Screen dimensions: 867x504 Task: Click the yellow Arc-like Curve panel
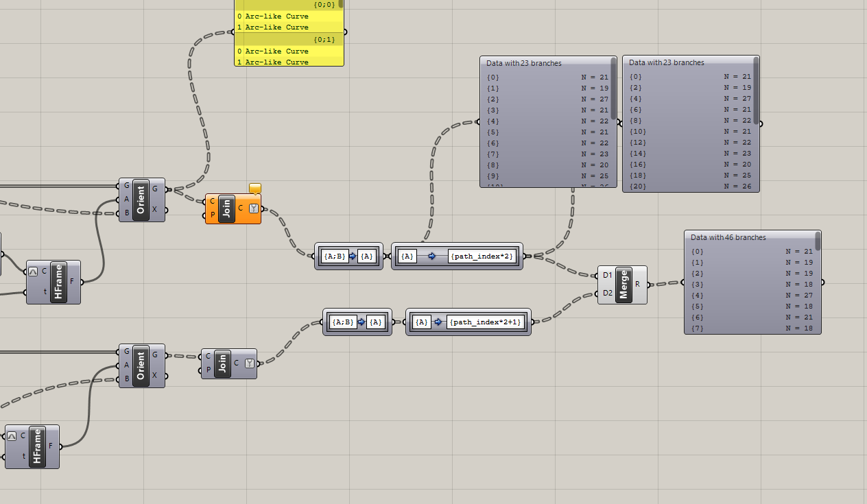coord(288,34)
